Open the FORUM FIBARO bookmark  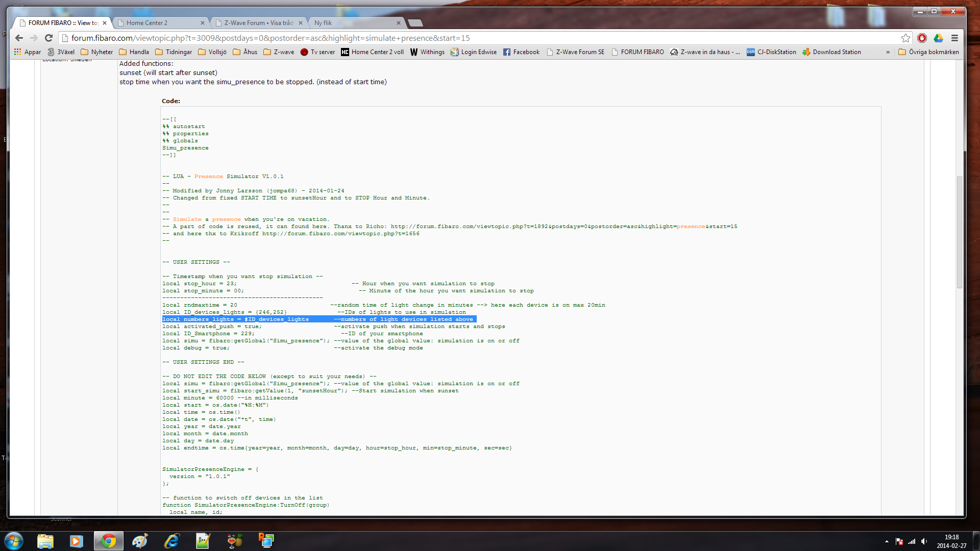(x=638, y=52)
